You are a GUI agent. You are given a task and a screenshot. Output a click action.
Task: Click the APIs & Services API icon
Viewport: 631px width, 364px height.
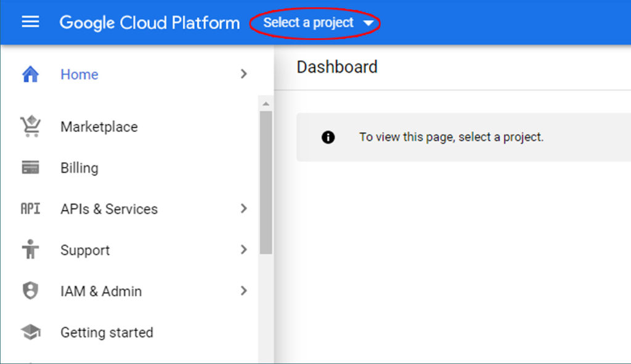30,209
